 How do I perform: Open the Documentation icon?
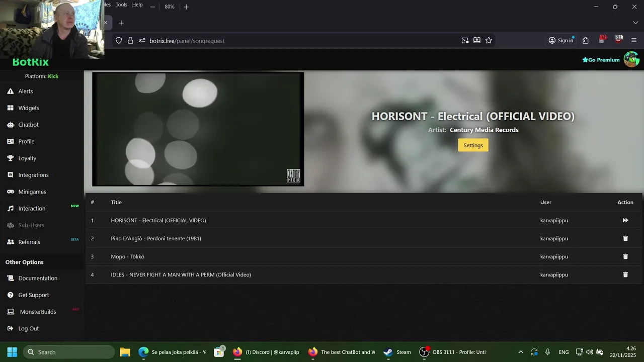[10, 278]
